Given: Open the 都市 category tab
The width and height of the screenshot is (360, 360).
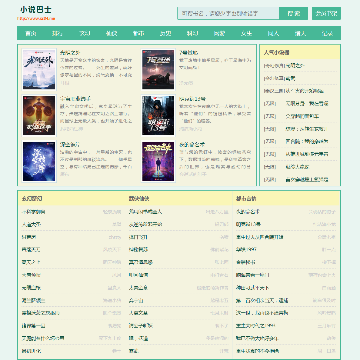Looking at the screenshot, I should (x=138, y=33).
